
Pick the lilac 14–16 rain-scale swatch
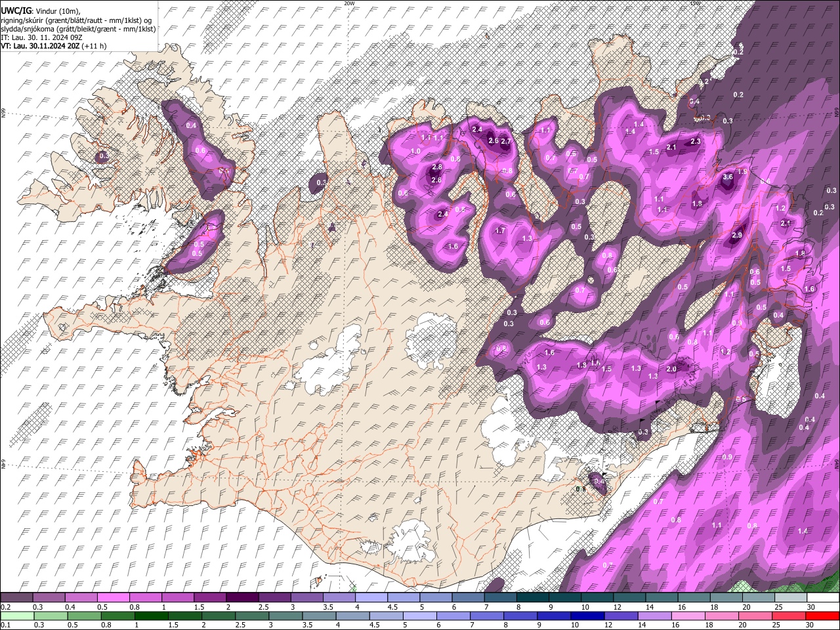[655, 616]
